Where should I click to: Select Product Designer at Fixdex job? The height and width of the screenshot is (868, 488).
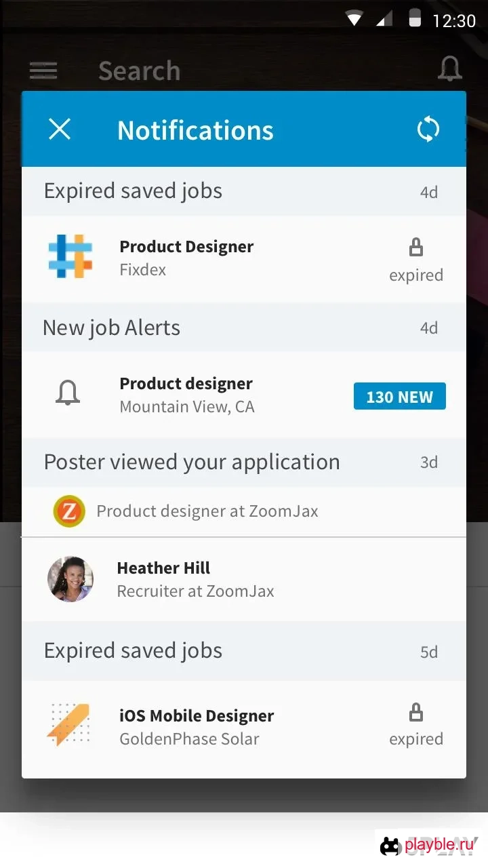pos(244,258)
